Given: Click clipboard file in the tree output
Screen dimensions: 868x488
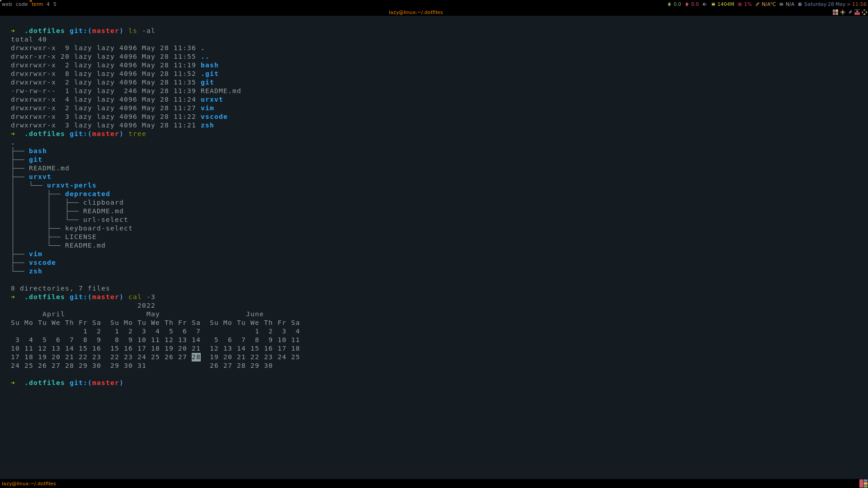Looking at the screenshot, I should [x=103, y=202].
